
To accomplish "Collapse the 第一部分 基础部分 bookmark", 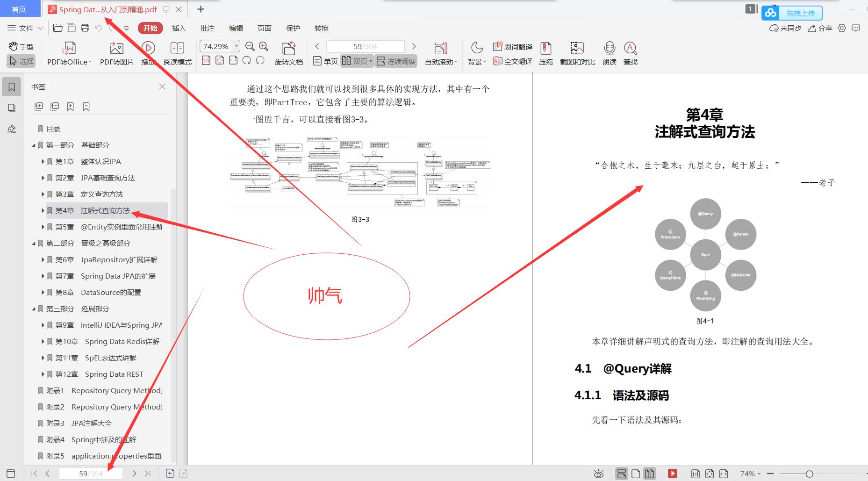I will 34,145.
